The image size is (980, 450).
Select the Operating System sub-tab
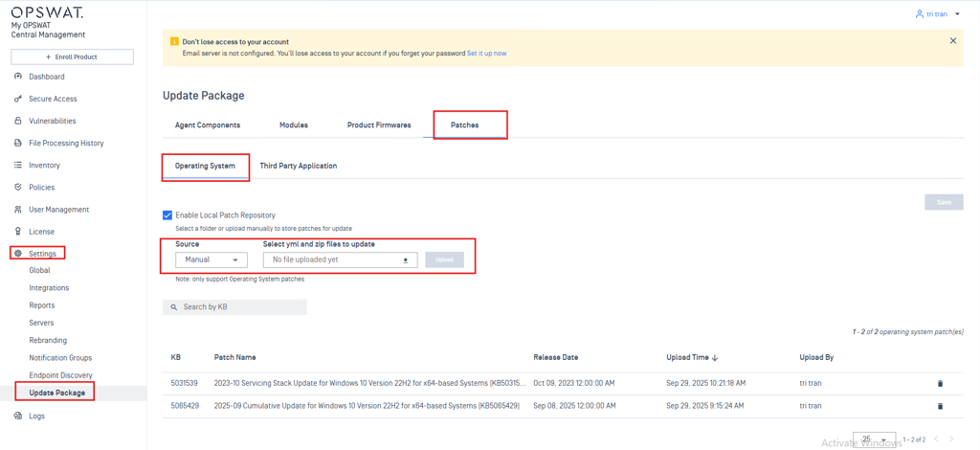pyautogui.click(x=205, y=167)
